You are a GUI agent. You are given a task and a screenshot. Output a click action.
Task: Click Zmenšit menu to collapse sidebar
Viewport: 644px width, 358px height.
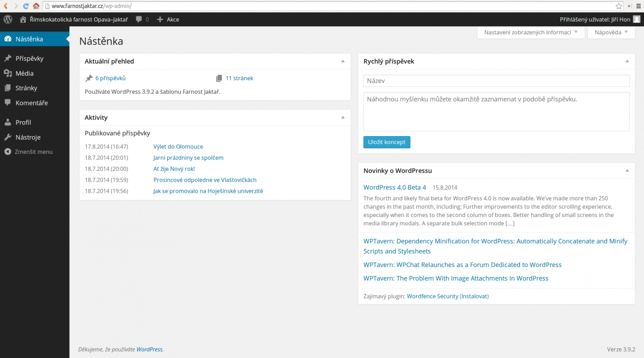point(34,152)
